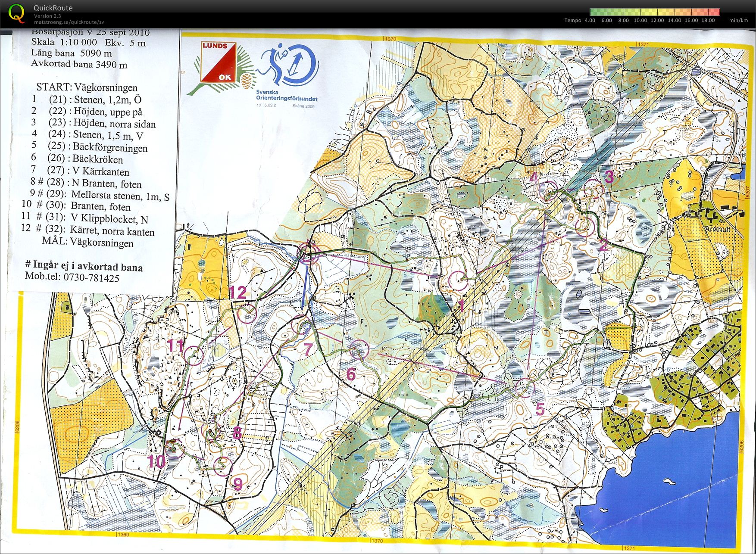Viewport: 756px width, 554px height.
Task: Click control description 3 (23) Höjden, norra sidan
Action: (93, 123)
